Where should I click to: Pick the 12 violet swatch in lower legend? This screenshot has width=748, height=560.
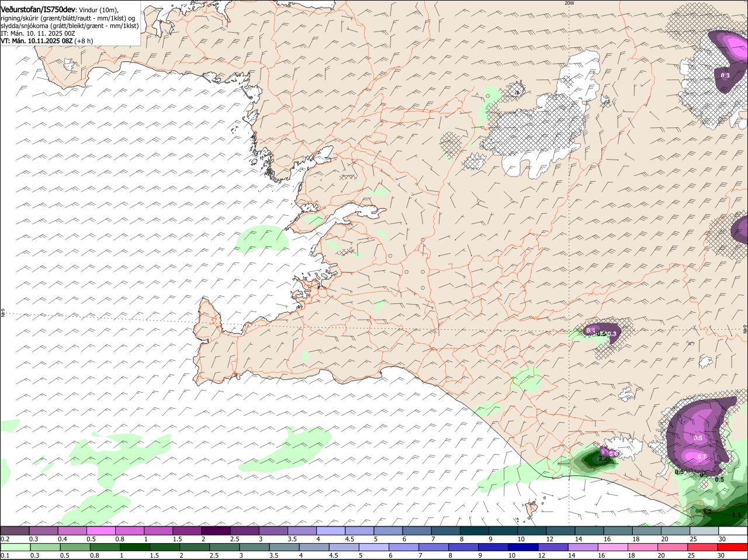coord(552,547)
